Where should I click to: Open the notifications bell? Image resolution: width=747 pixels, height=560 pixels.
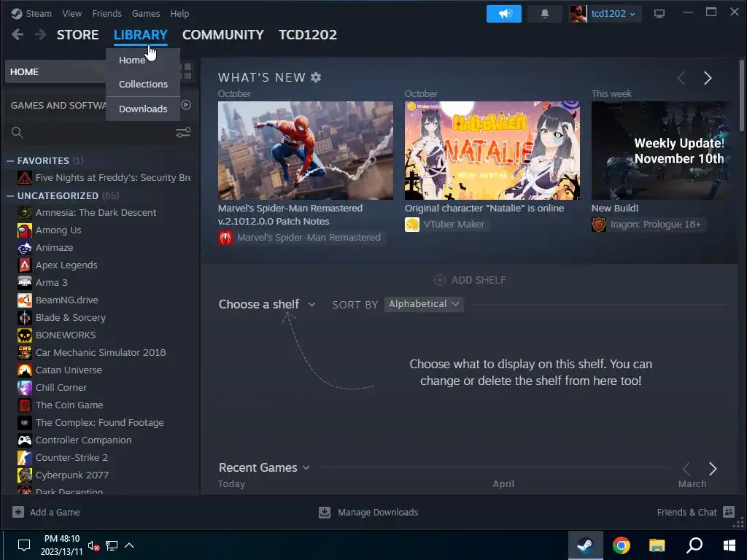(544, 14)
